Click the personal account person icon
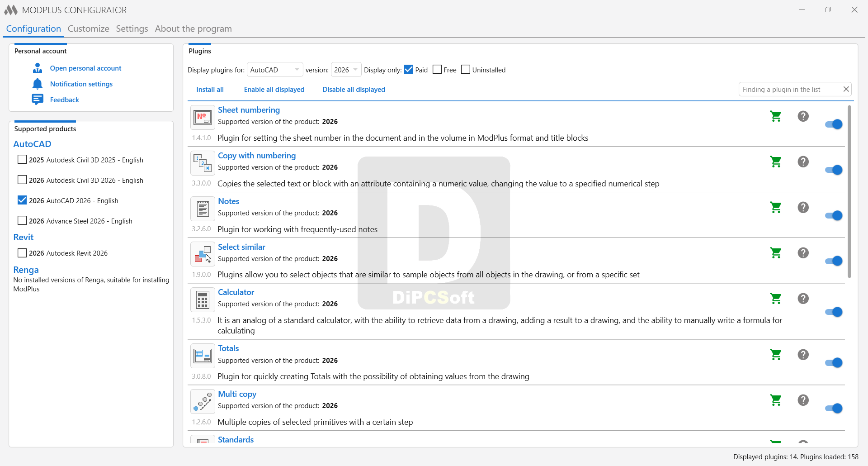This screenshot has height=466, width=868. click(x=38, y=68)
